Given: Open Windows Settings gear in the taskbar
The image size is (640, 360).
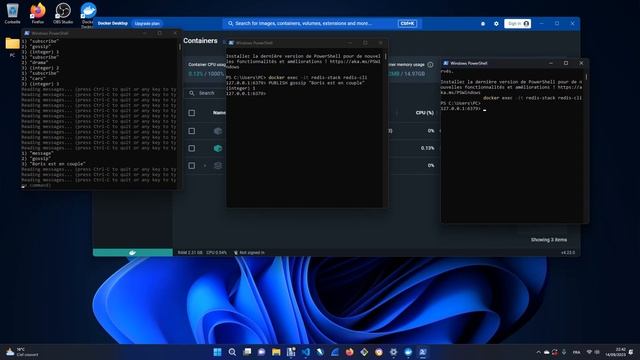Looking at the screenshot, I should click(393, 352).
